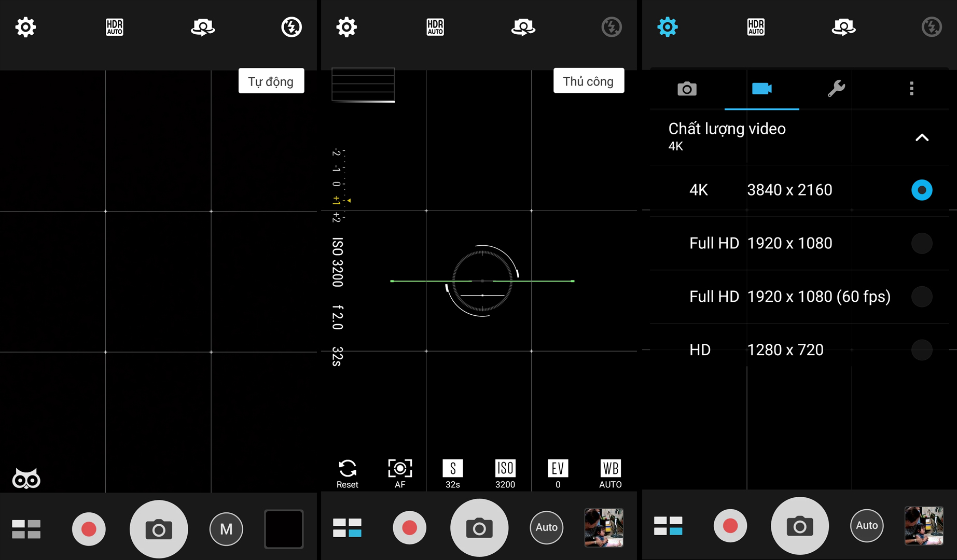Switch camera using flip icon in Thủ công screen

click(523, 27)
